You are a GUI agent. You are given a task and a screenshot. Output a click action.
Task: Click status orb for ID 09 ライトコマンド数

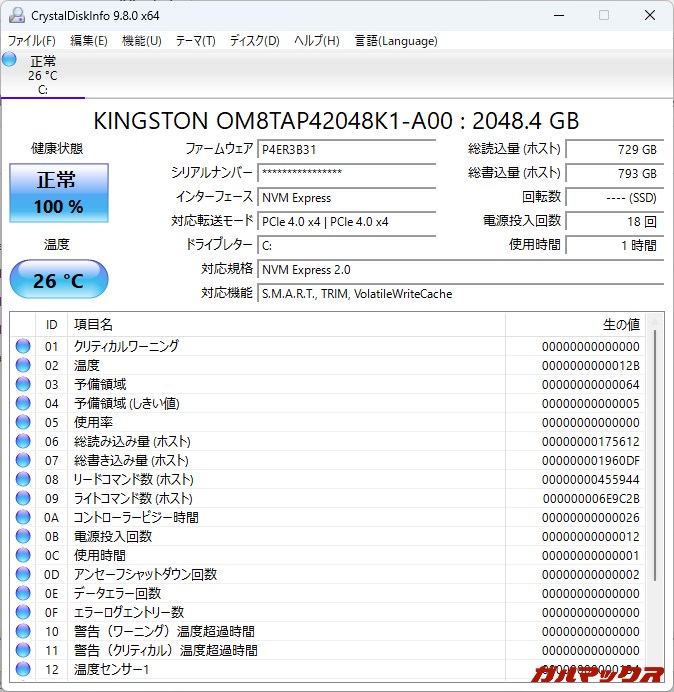pyautogui.click(x=23, y=498)
